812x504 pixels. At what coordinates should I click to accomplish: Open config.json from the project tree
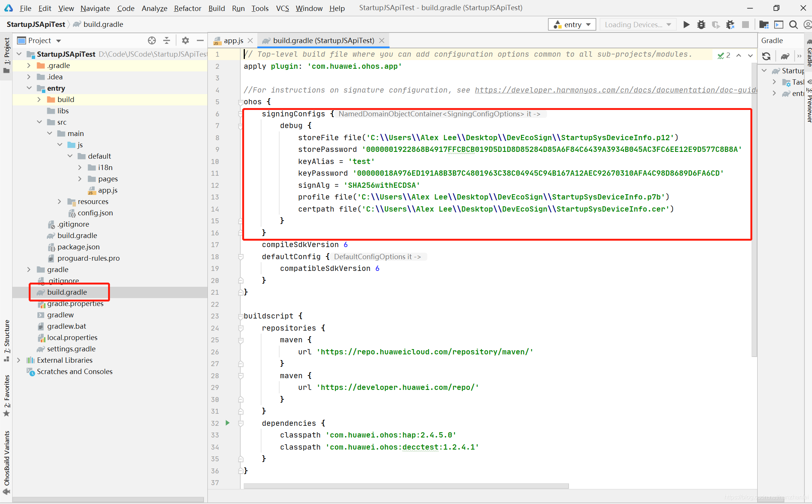95,213
